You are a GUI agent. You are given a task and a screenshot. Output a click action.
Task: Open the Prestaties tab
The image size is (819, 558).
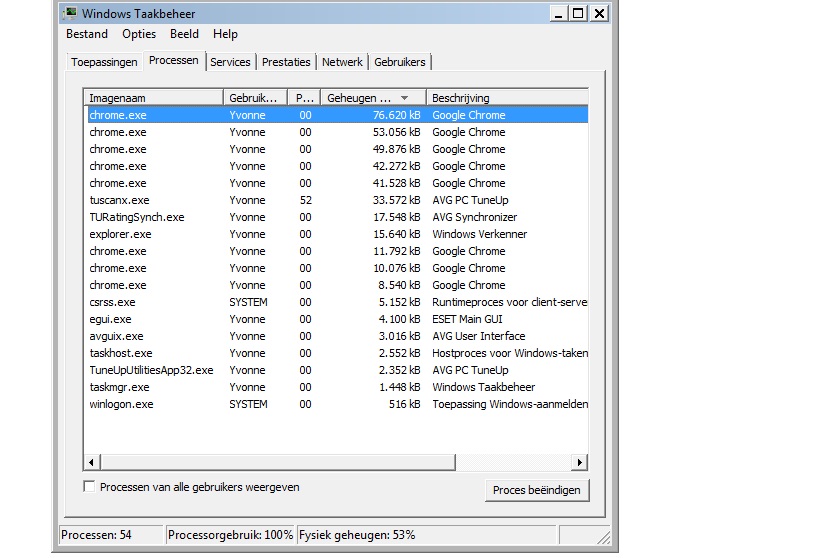tap(286, 62)
